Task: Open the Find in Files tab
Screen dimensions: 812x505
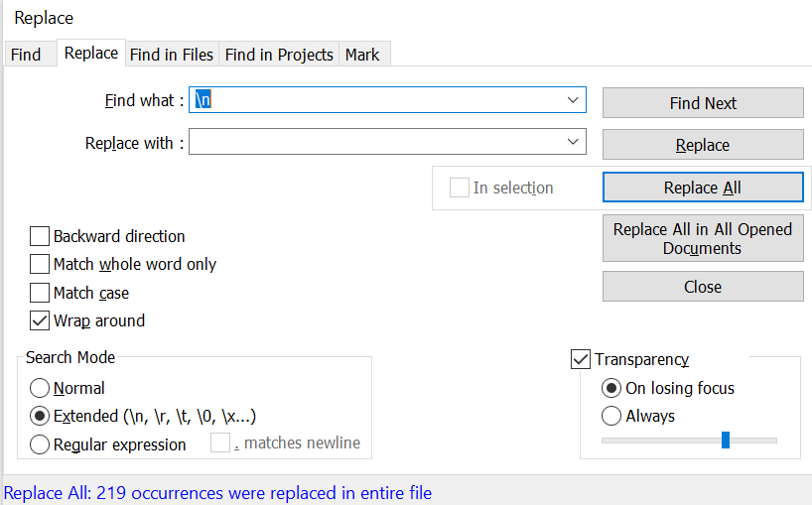Action: coord(172,55)
